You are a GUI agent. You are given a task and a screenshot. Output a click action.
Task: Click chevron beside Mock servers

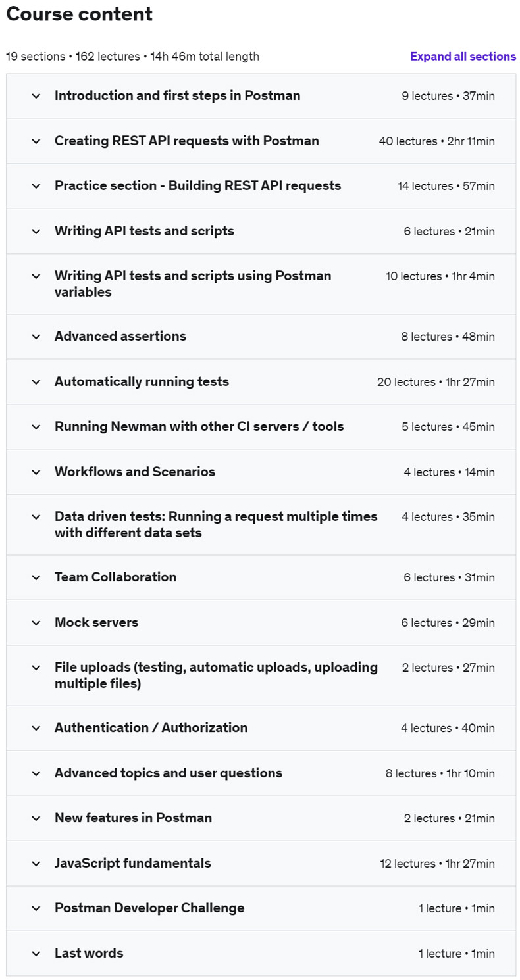36,622
